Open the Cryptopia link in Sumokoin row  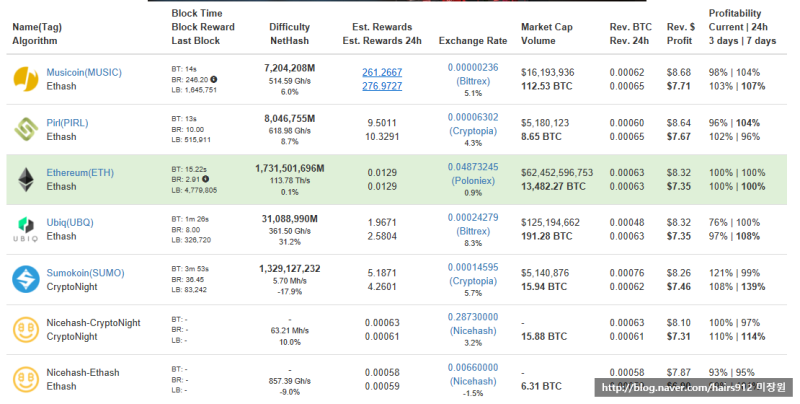[473, 281]
